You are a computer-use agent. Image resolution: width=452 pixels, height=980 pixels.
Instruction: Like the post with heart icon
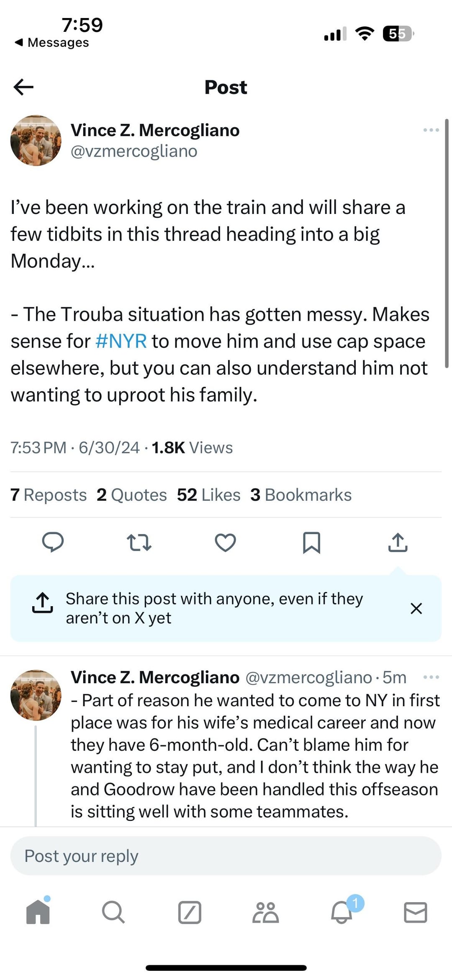click(225, 543)
